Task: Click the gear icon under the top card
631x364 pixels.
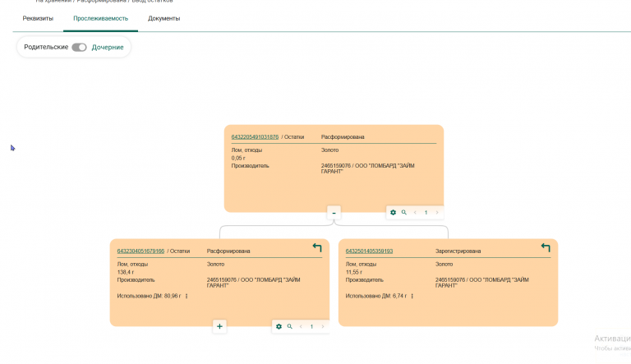Action: (394, 212)
